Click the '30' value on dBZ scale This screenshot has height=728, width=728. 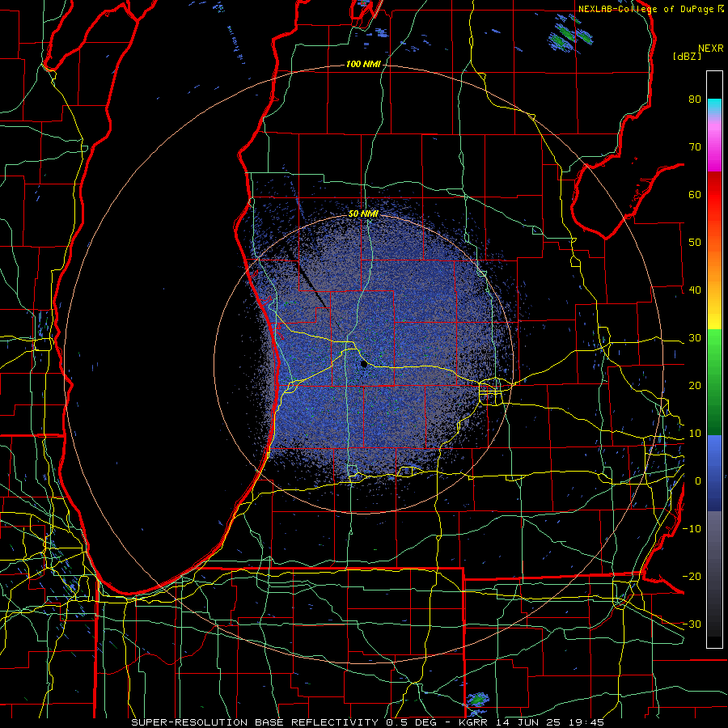click(695, 338)
